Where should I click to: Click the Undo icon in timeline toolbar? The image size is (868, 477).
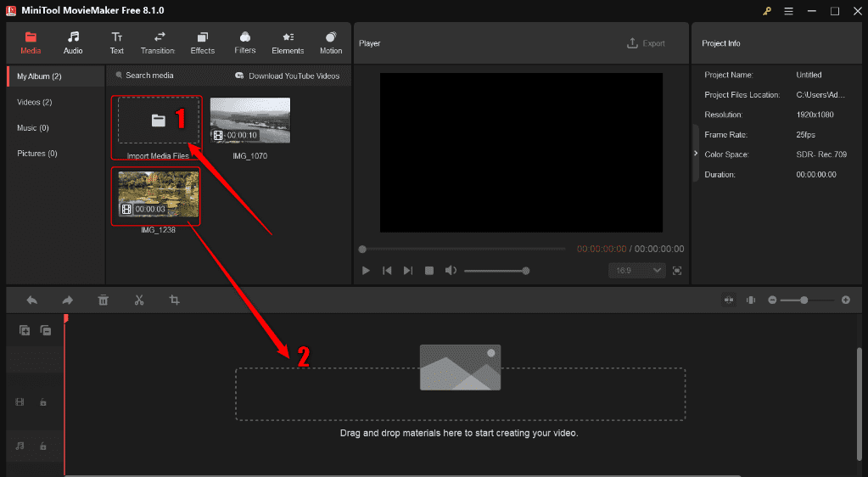pos(32,300)
